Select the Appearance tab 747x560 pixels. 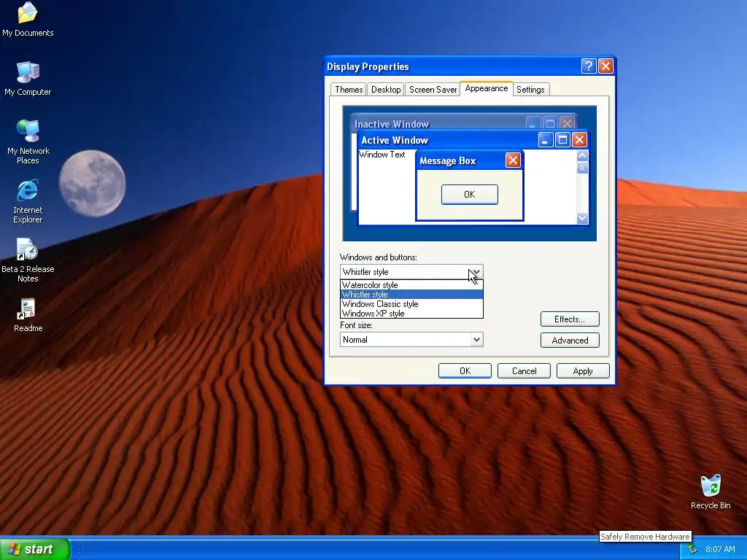click(x=487, y=88)
